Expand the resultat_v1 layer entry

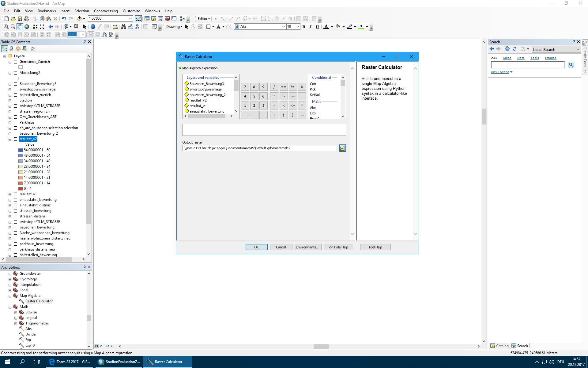[10, 194]
